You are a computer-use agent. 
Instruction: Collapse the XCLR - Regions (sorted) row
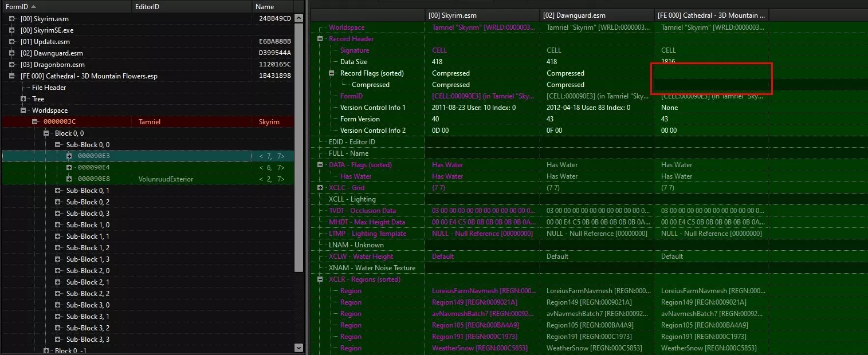pyautogui.click(x=320, y=279)
